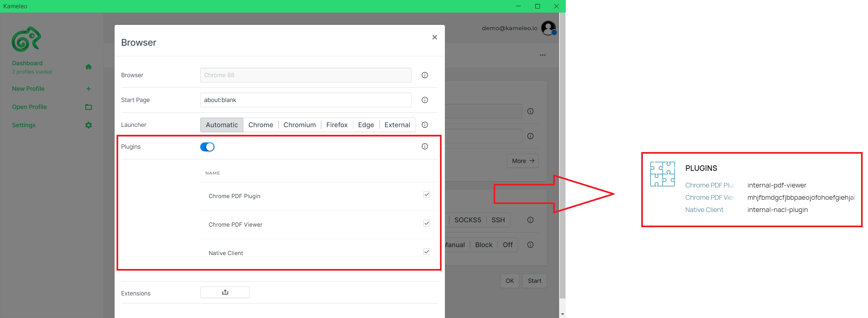Select the Automatic launcher option
Image resolution: width=868 pixels, height=318 pixels.
click(x=222, y=125)
